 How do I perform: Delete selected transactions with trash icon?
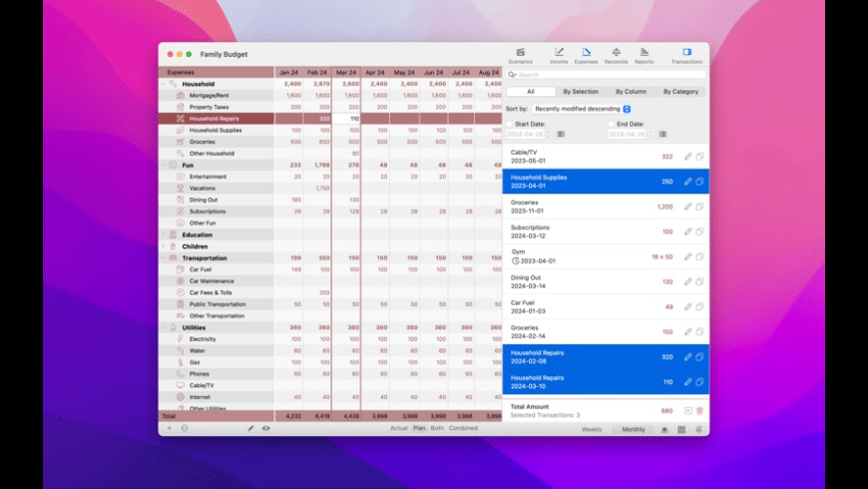tap(699, 411)
